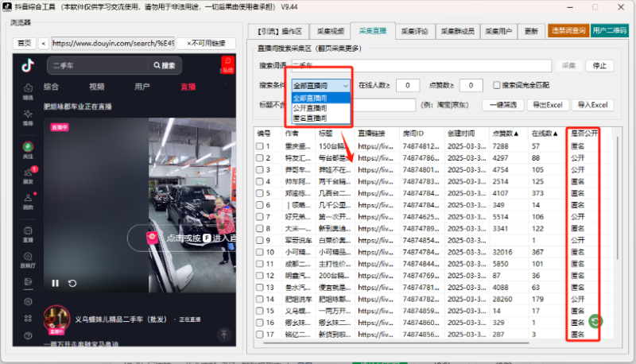The width and height of the screenshot is (636, 364).
Task: Open 直播 in Douyin sidebar
Action: click(x=28, y=234)
